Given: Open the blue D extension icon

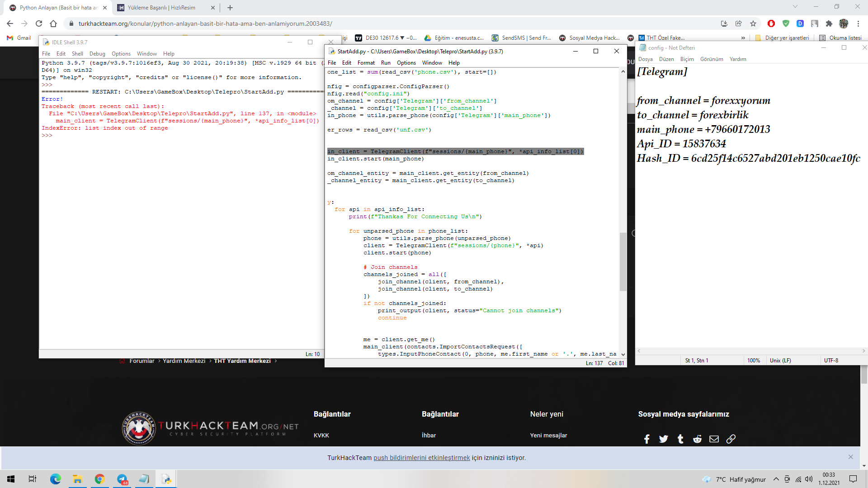Looking at the screenshot, I should [800, 23].
